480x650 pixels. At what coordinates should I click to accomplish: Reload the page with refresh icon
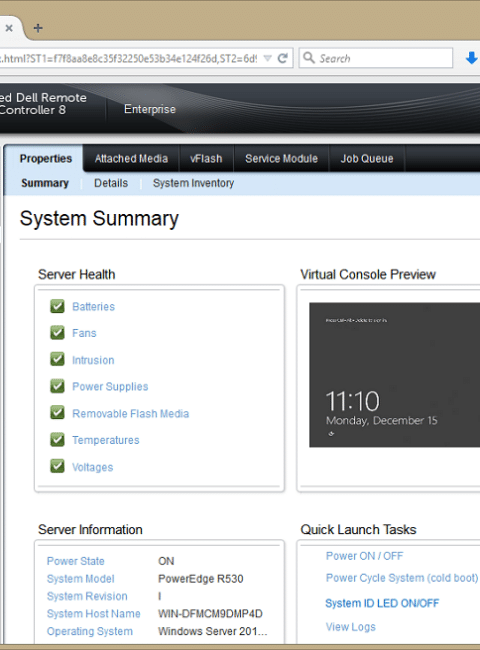283,58
